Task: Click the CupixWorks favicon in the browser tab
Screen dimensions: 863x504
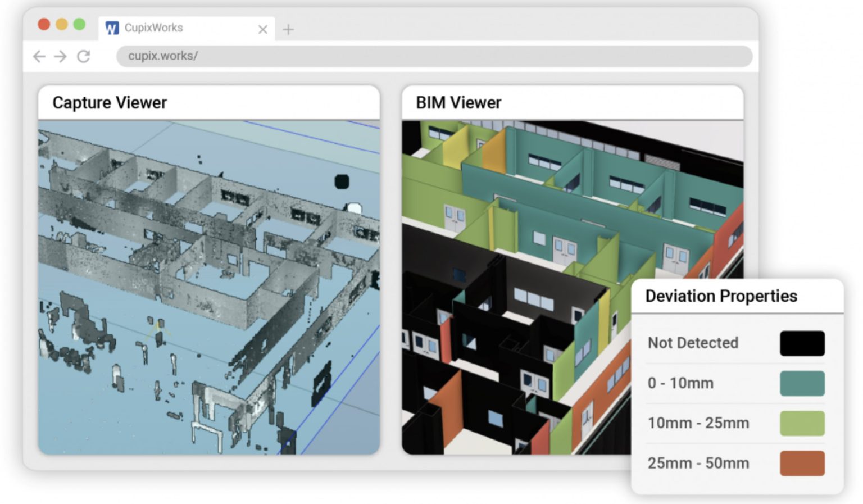Action: click(x=112, y=28)
